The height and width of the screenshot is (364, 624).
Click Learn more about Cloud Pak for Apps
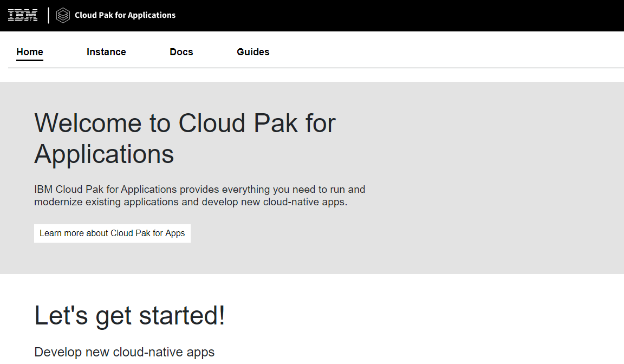[x=112, y=233]
